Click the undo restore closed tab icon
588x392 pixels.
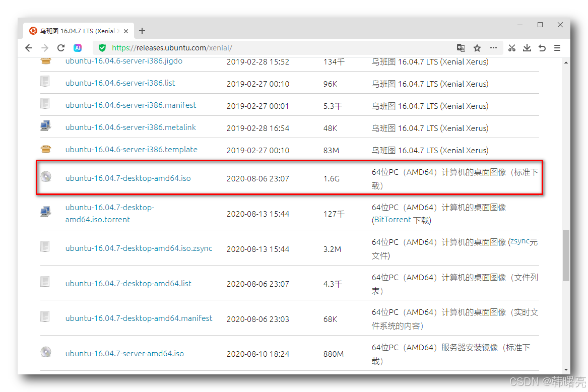click(x=542, y=48)
